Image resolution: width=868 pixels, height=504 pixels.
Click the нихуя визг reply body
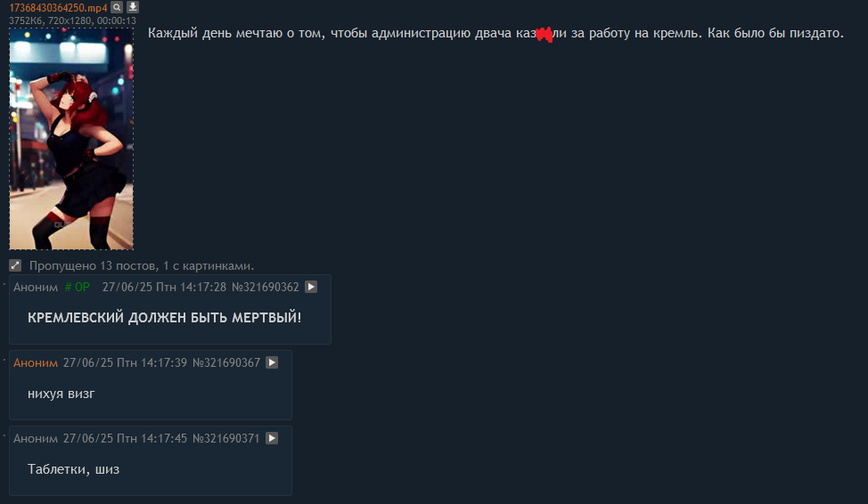pos(61,394)
